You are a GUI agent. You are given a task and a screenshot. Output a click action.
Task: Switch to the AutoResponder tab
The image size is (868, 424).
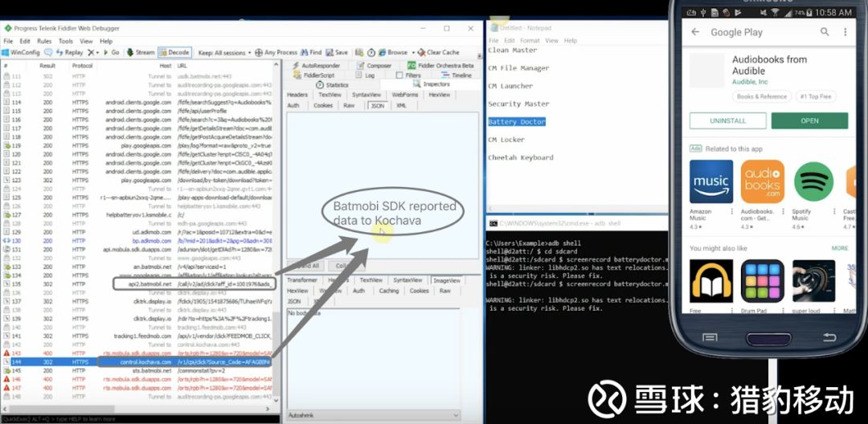tap(316, 66)
